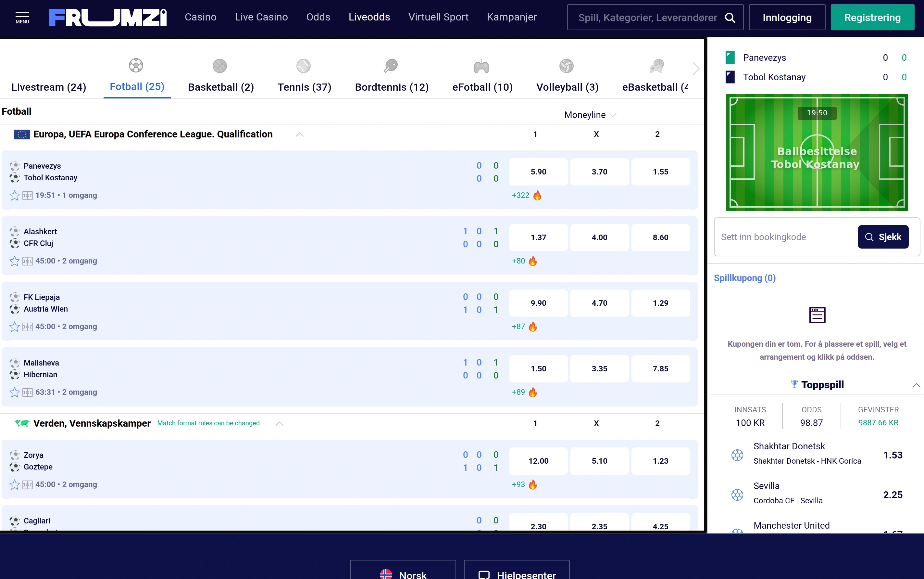The height and width of the screenshot is (579, 924).
Task: Collapse the UEFA Europa Conference League section
Action: click(300, 135)
